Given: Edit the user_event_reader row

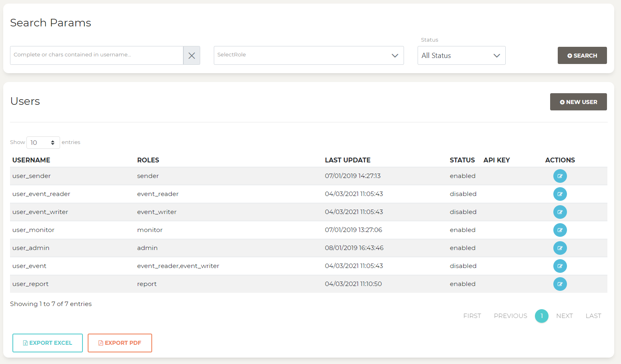Looking at the screenshot, I should [x=560, y=194].
